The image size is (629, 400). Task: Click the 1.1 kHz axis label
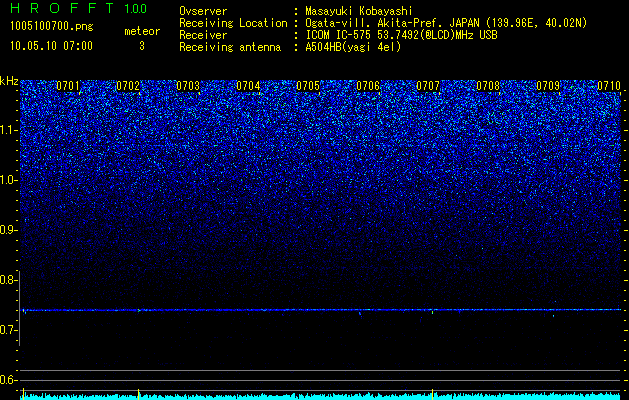[9, 130]
